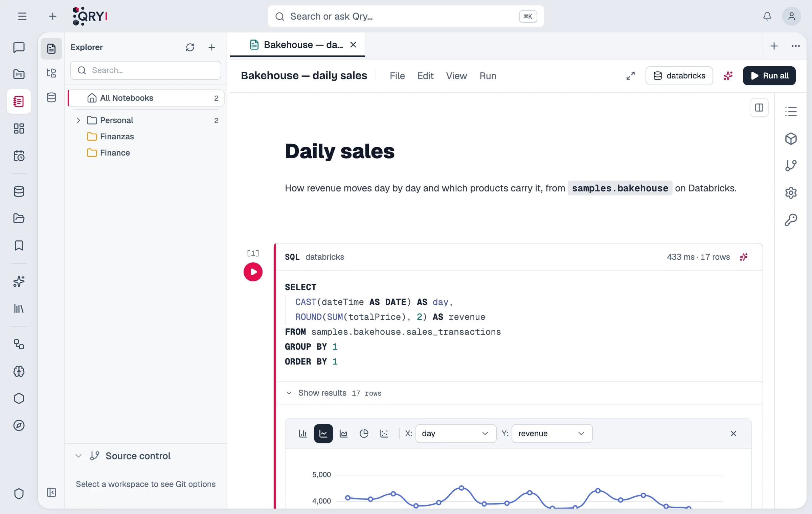812x514 pixels.
Task: Expand Show results 17 rows
Action: (x=333, y=393)
